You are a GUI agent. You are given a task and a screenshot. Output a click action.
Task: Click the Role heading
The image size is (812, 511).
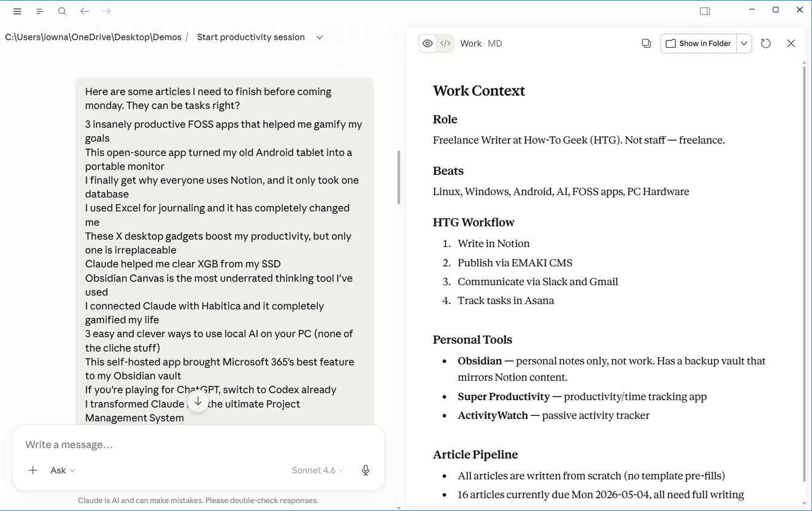tap(445, 119)
